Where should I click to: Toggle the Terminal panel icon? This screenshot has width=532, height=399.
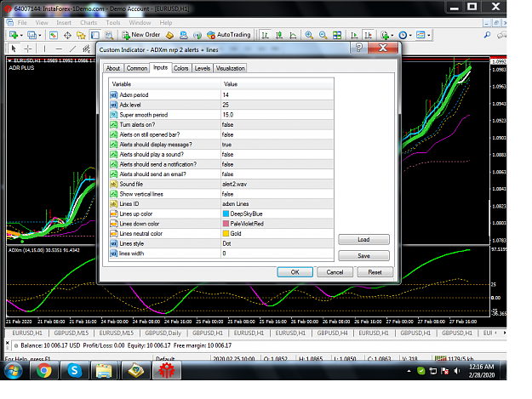pos(95,35)
